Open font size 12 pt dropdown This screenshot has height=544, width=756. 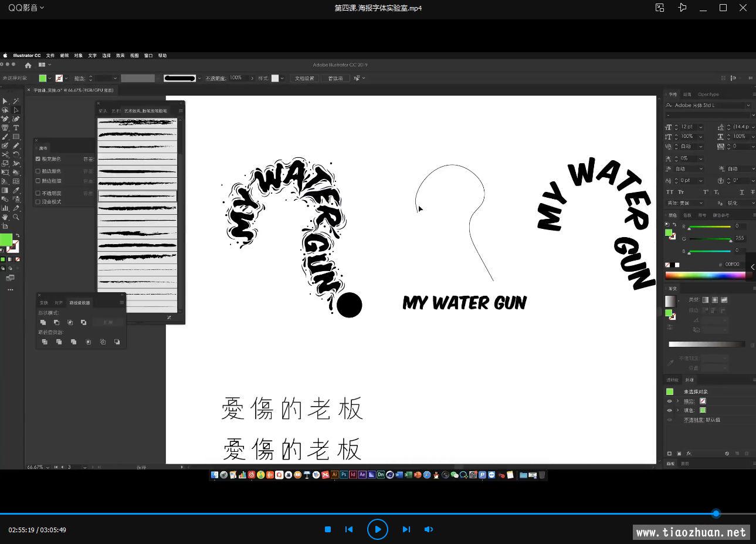click(701, 127)
